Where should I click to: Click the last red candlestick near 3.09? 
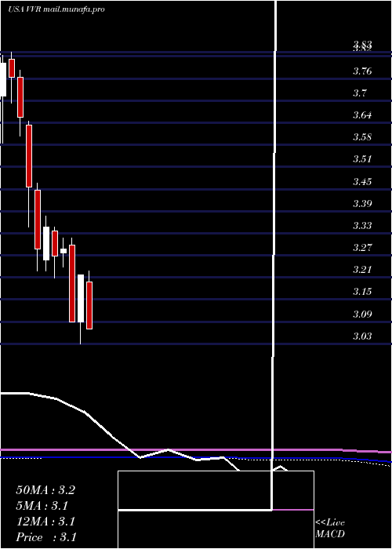pyautogui.click(x=89, y=305)
